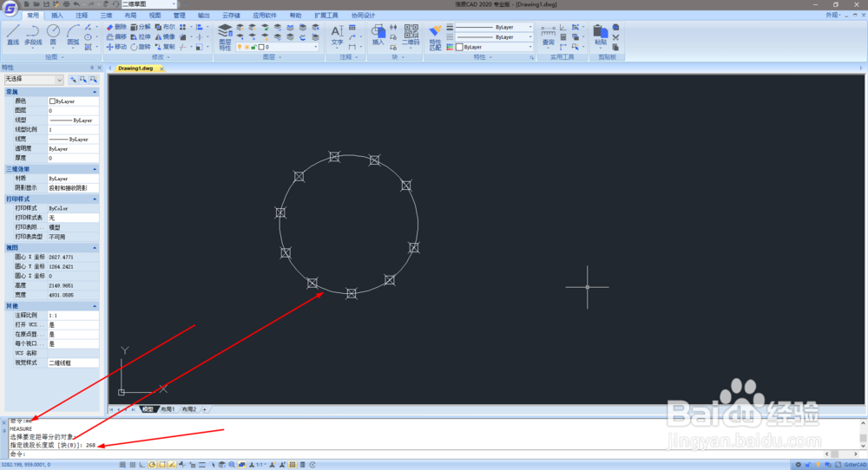Click the 特性匹配 match properties tool
Image resolution: width=868 pixels, height=470 pixels.
point(435,37)
